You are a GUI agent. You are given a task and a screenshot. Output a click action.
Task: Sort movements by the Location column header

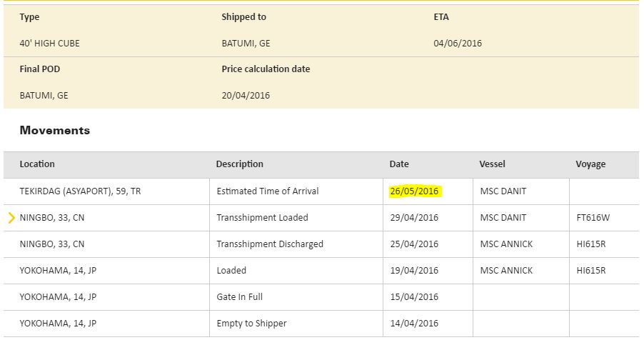pos(37,164)
